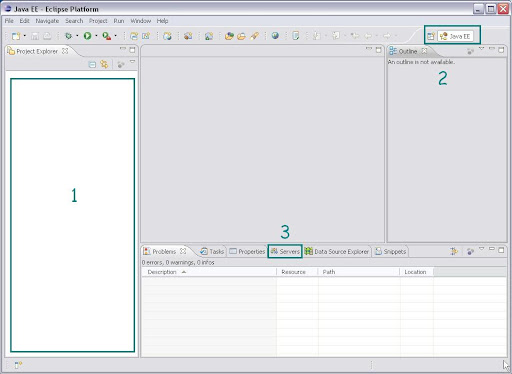Open the Problems view menu triangle
The image size is (512, 374).
point(481,249)
